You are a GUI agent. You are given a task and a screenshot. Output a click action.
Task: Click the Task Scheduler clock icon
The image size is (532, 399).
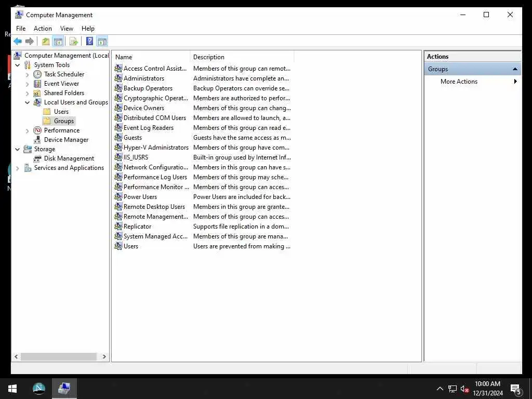point(37,74)
